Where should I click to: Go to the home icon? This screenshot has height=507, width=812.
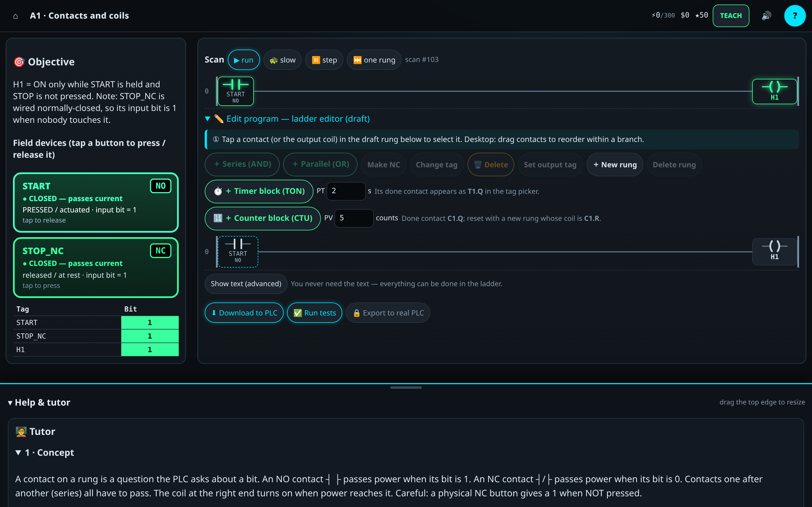click(x=16, y=16)
